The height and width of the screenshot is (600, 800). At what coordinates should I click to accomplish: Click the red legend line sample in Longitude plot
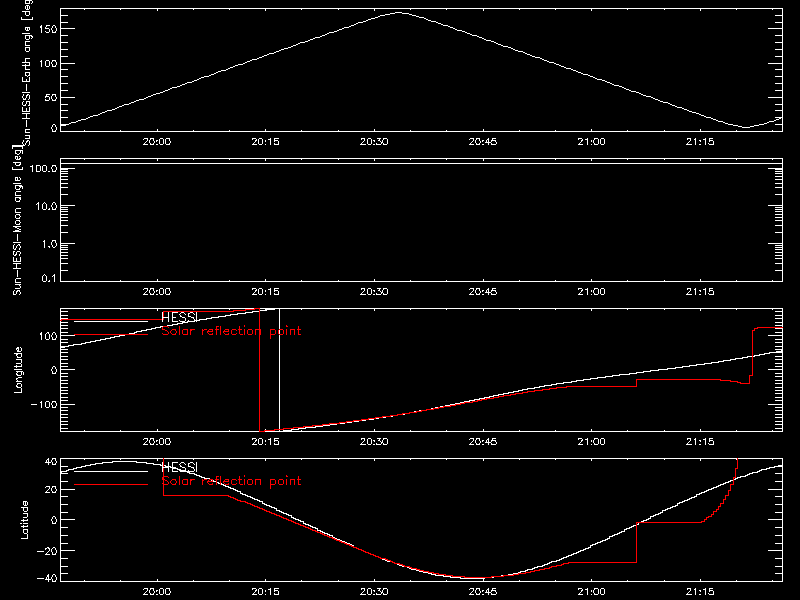111,335
